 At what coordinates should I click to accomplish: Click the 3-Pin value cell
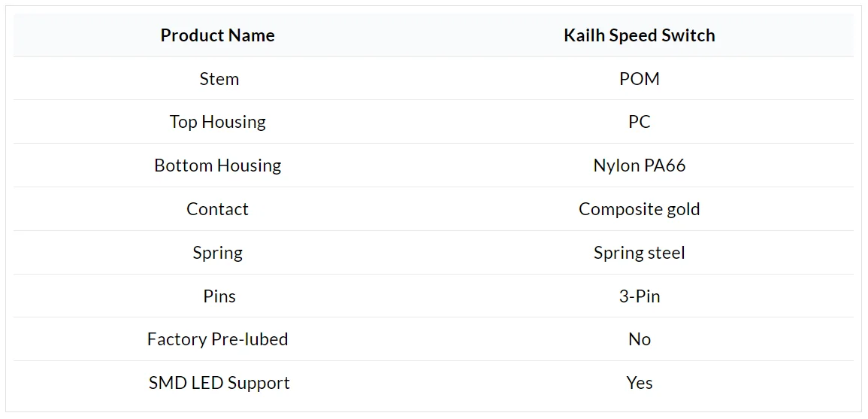(640, 296)
